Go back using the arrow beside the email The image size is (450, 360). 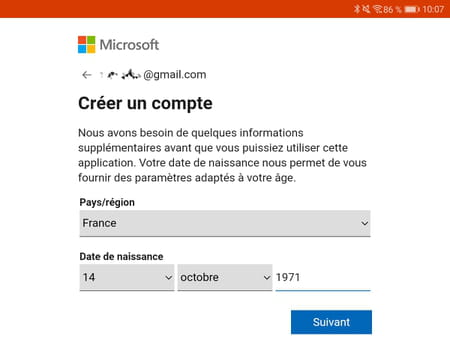(87, 75)
